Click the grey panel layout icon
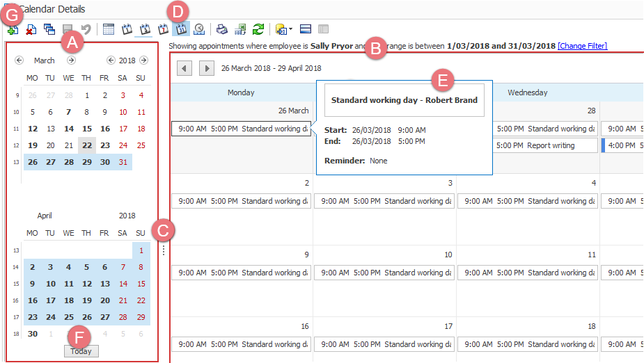Viewport: 644px width, 363px height. (324, 29)
